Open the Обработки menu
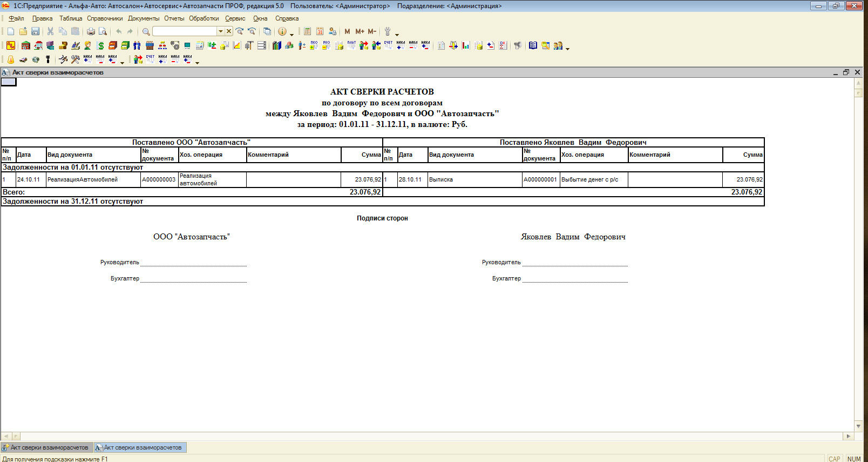 204,18
